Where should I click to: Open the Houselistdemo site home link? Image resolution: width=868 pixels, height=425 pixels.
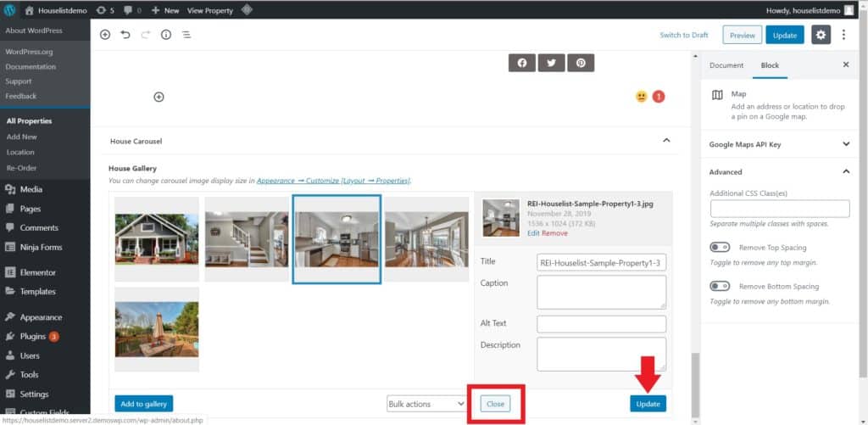[x=56, y=10]
